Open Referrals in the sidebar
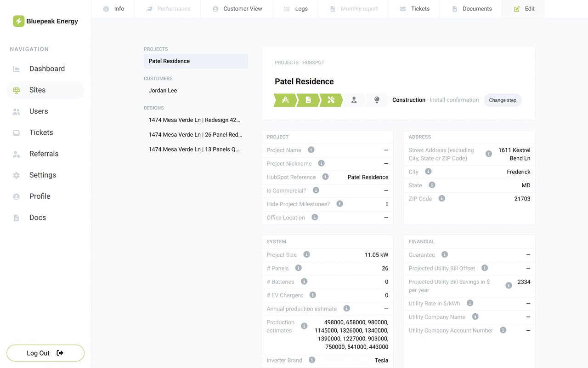The width and height of the screenshot is (588, 368). coord(45,154)
